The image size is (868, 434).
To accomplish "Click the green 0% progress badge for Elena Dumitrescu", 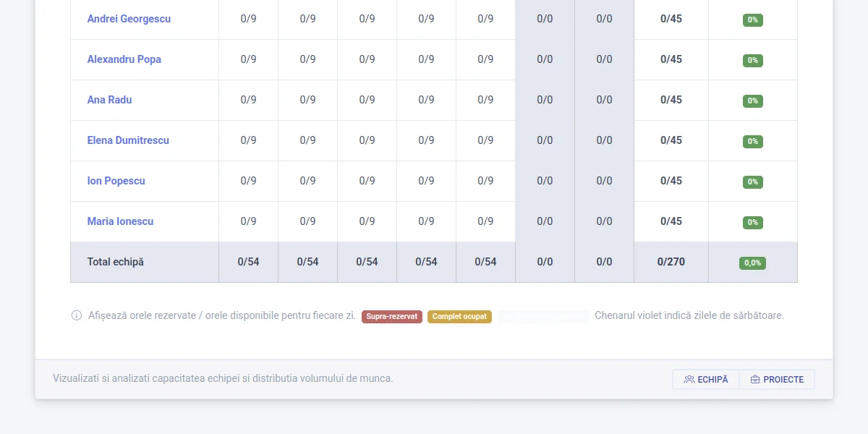I will 752,141.
